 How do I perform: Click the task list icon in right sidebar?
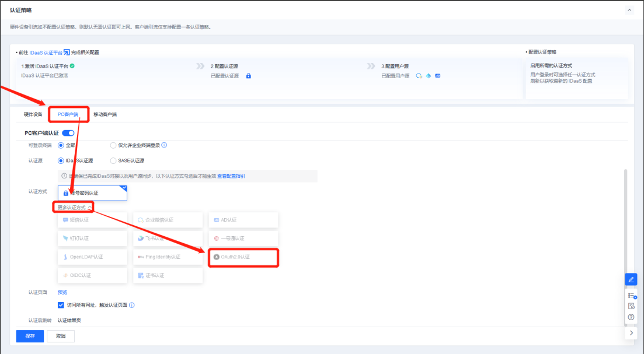[x=631, y=296]
